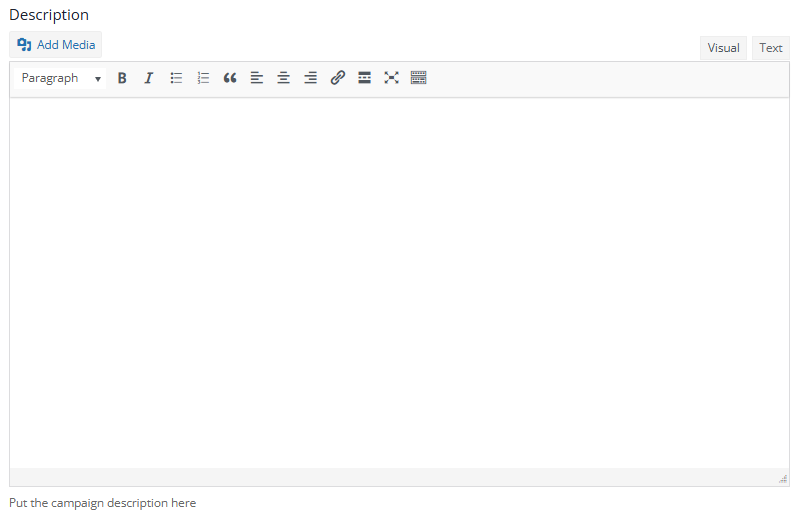This screenshot has width=801, height=521.
Task: Insert or edit a link
Action: 338,78
